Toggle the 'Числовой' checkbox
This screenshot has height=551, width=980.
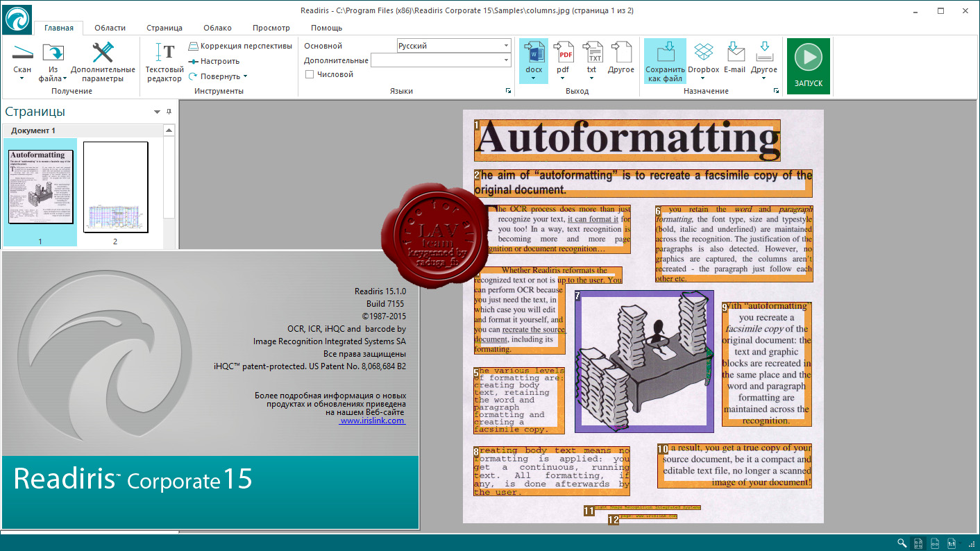click(x=310, y=74)
